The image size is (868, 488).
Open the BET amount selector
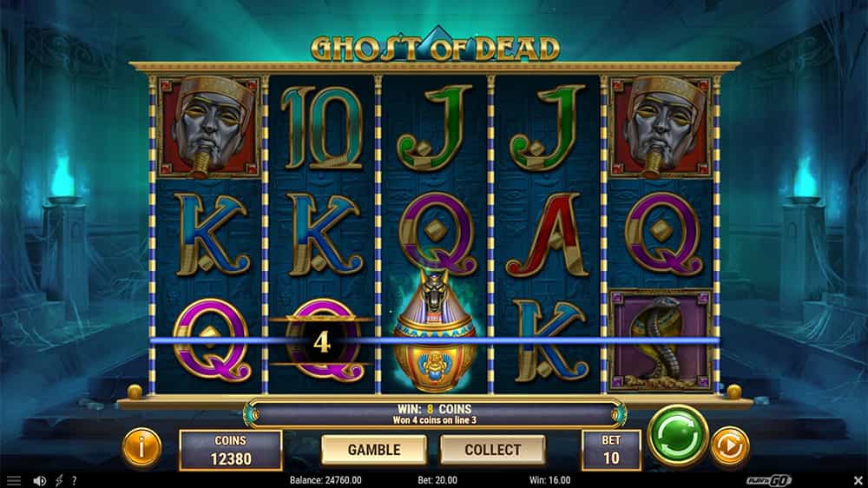611,449
